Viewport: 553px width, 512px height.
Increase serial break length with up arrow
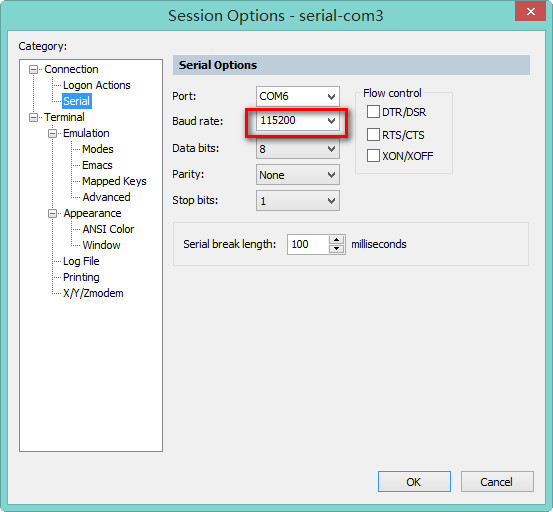pyautogui.click(x=336, y=240)
